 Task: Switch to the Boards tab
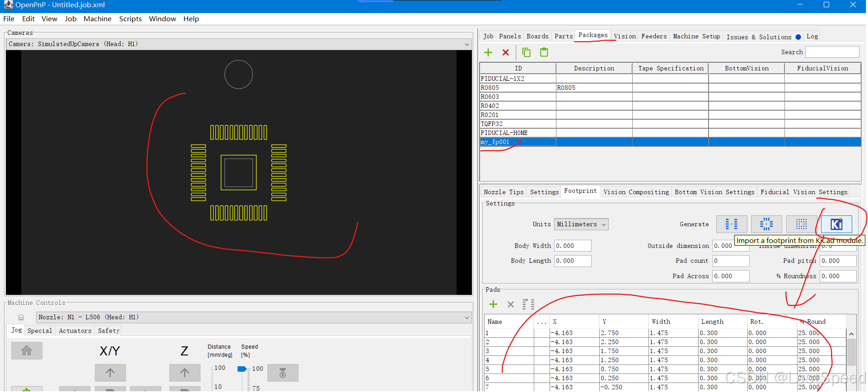point(537,36)
